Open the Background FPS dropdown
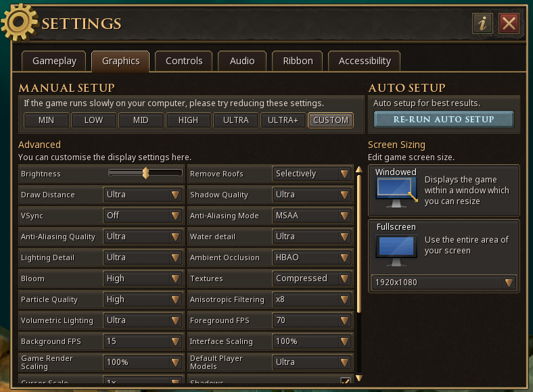Viewport: 533px width, 392px height. (143, 341)
